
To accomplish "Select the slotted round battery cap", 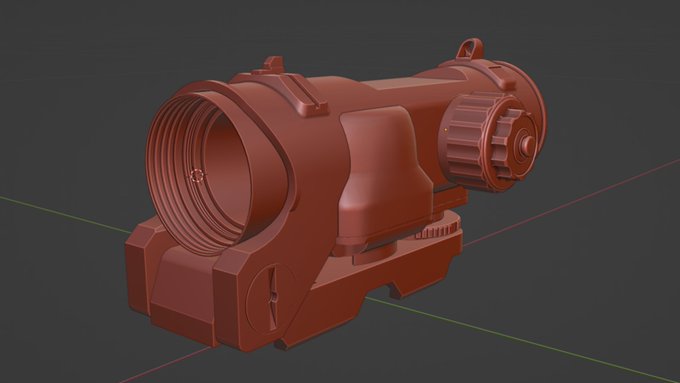I will (271, 299).
